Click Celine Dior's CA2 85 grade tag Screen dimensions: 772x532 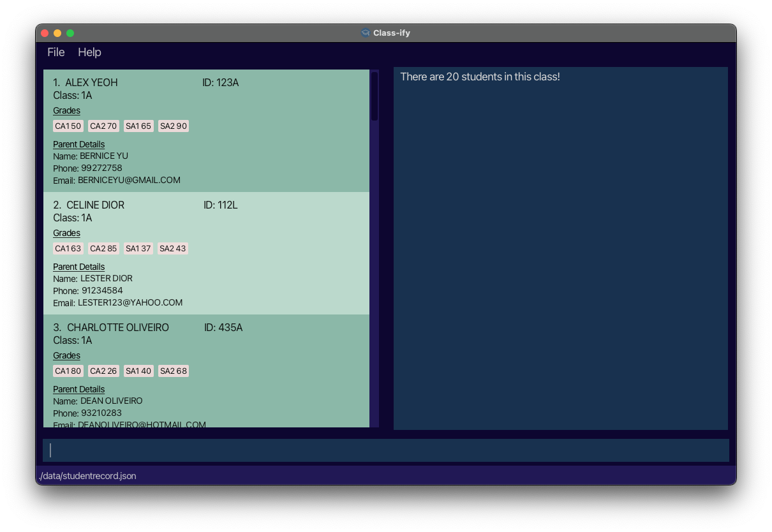pos(103,249)
